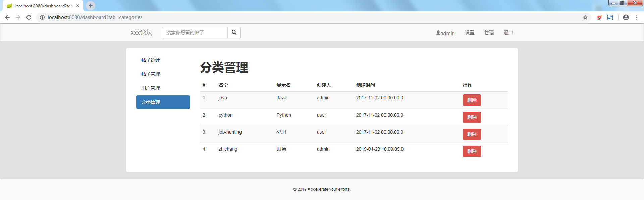Screen dimensions: 644x200
Task: Click the python name cell
Action: pyautogui.click(x=225, y=115)
